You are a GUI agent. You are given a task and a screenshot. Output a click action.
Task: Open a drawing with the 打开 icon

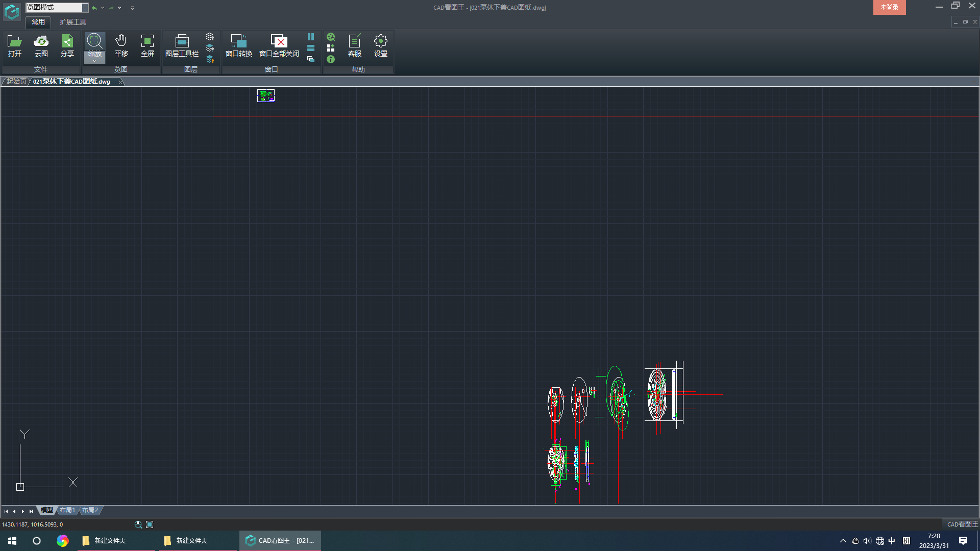14,45
